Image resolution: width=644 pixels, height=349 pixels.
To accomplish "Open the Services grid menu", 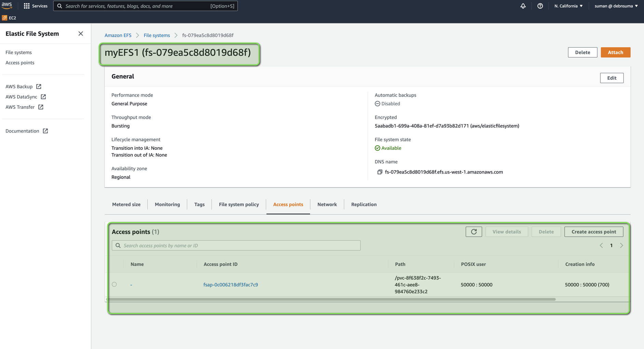I will (36, 6).
